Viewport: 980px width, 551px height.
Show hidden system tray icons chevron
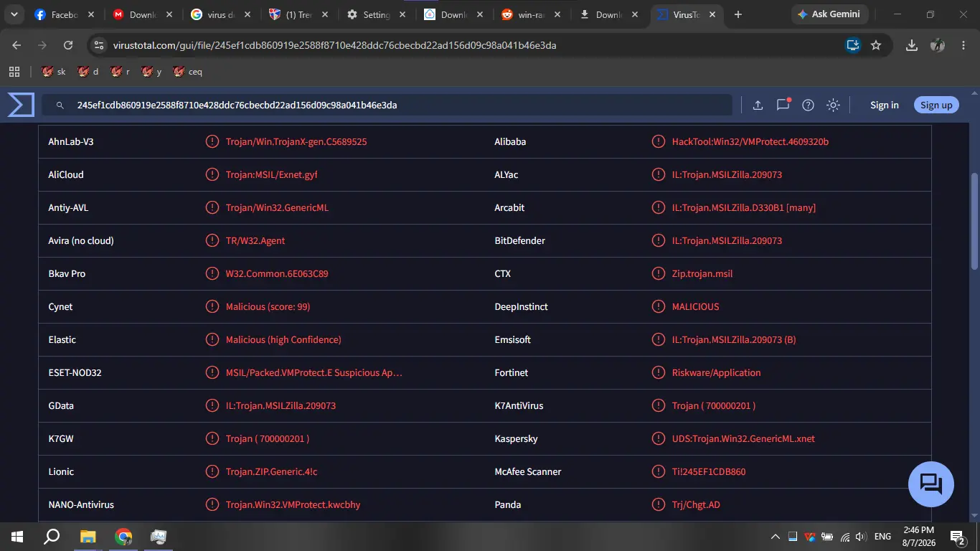[775, 537]
